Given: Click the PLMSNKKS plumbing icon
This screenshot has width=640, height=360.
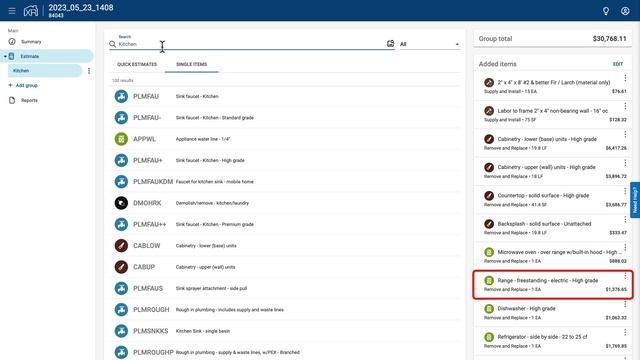Looking at the screenshot, I should pos(121,331).
